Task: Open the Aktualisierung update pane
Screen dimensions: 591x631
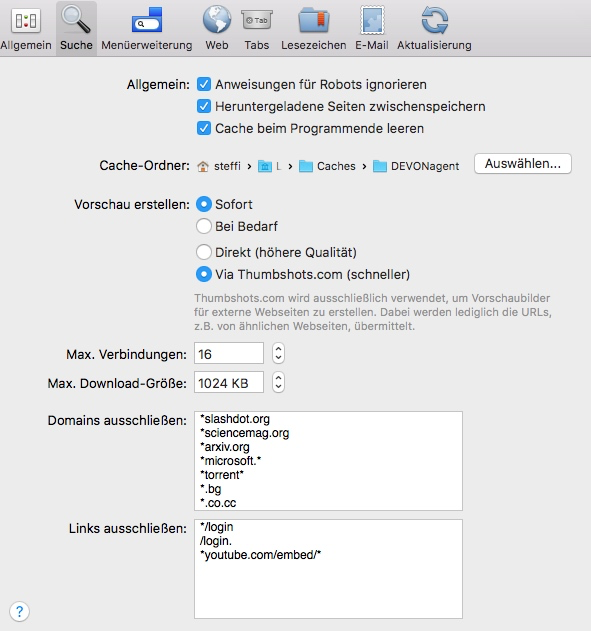Action: (x=434, y=28)
